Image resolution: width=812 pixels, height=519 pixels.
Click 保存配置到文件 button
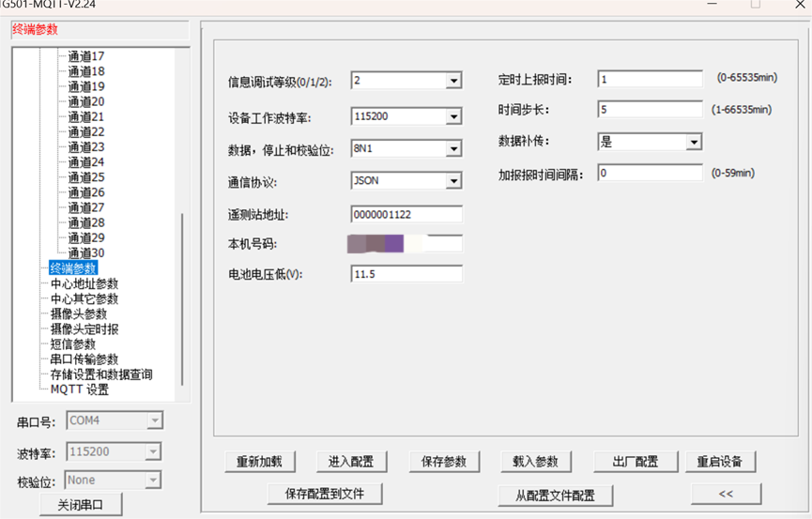324,493
